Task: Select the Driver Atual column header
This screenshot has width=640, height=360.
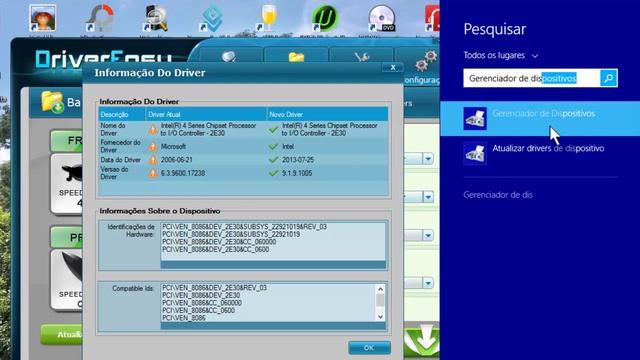Action: [x=206, y=114]
